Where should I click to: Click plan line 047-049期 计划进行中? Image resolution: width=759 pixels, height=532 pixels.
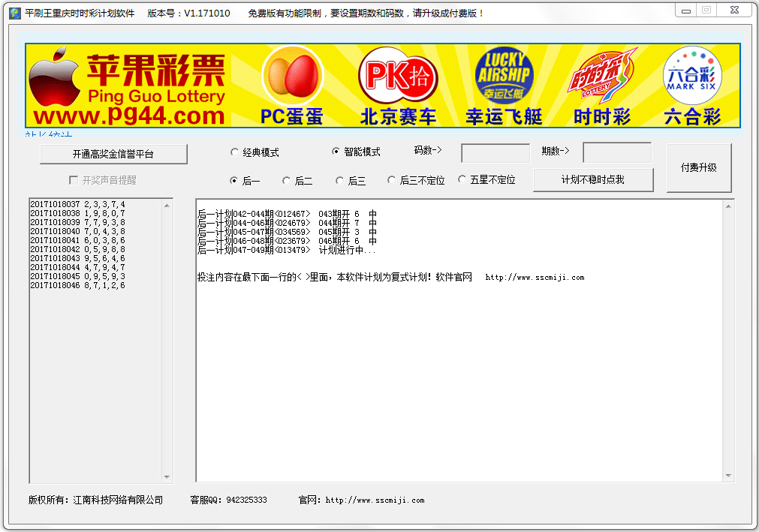click(287, 250)
